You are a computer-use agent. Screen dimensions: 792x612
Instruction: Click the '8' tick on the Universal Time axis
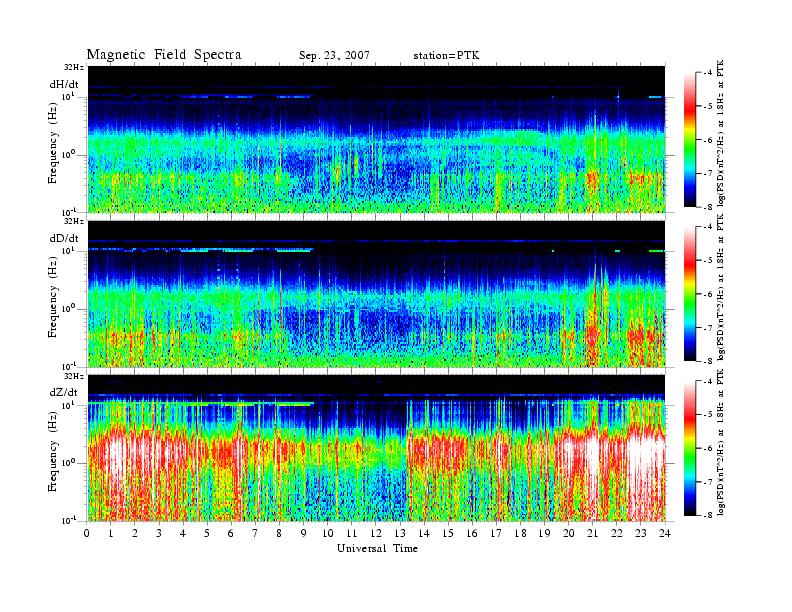click(279, 533)
